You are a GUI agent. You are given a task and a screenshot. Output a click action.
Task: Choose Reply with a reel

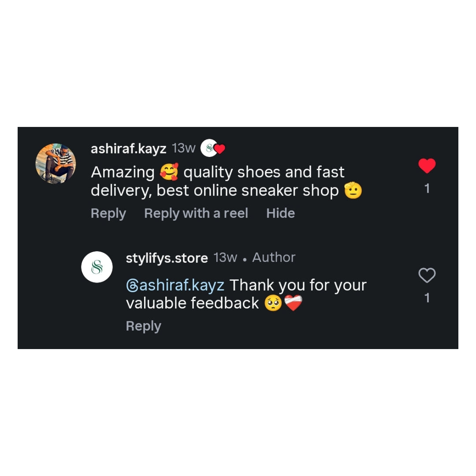[196, 213]
